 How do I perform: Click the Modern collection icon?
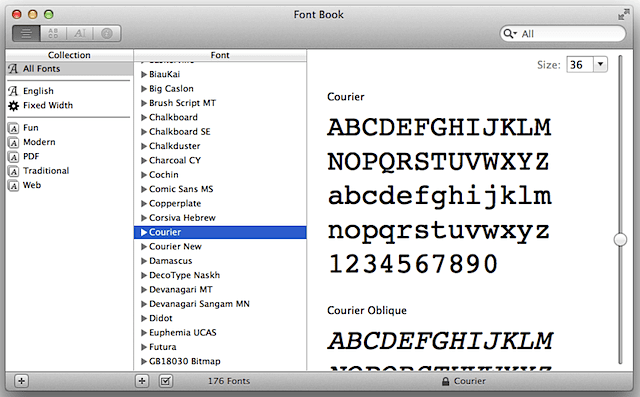[13, 142]
